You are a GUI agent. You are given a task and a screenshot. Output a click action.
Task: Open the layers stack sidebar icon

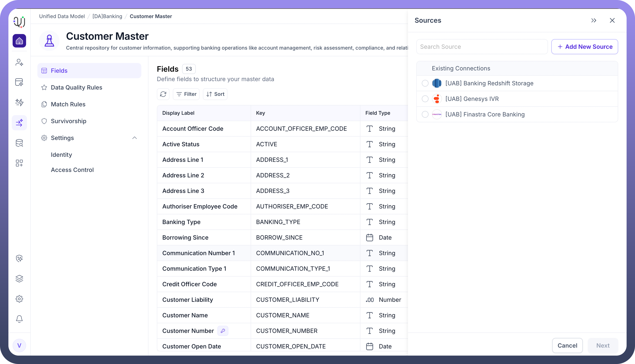[x=19, y=278]
